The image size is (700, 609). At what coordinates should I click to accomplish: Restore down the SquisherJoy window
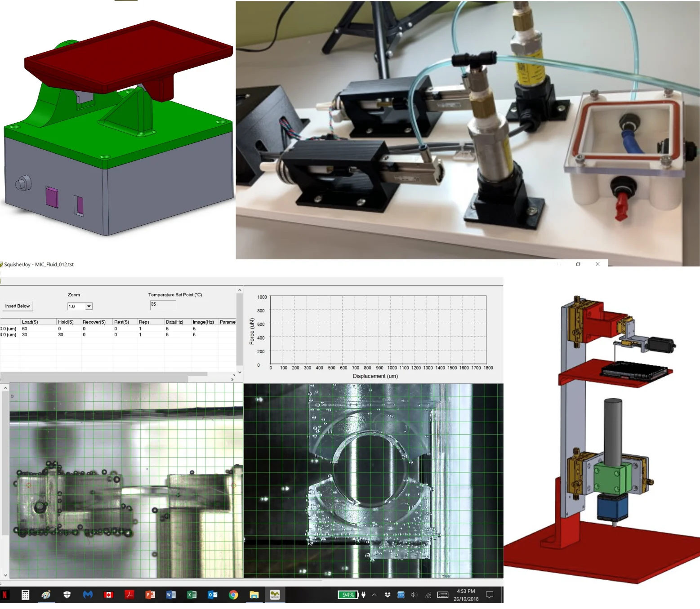[578, 264]
